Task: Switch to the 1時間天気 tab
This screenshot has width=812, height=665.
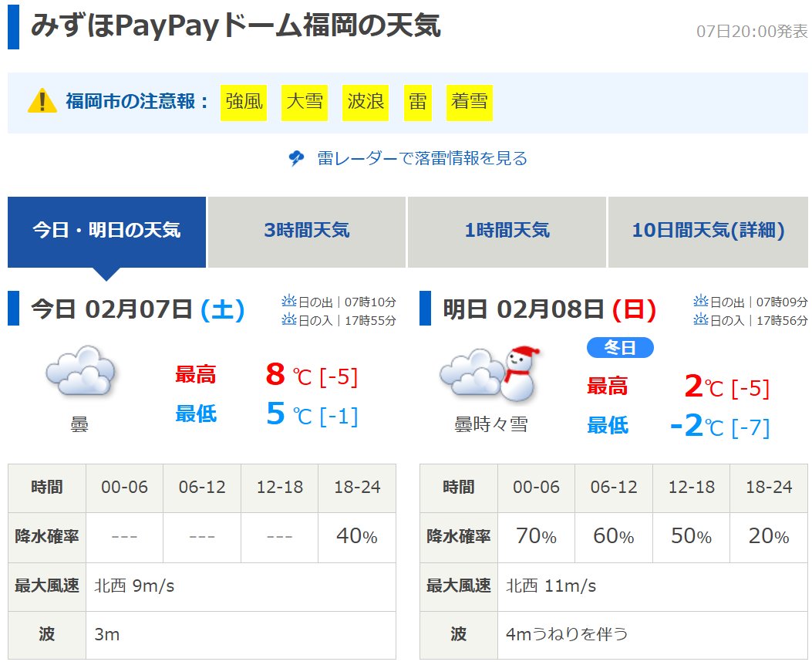Action: point(507,232)
